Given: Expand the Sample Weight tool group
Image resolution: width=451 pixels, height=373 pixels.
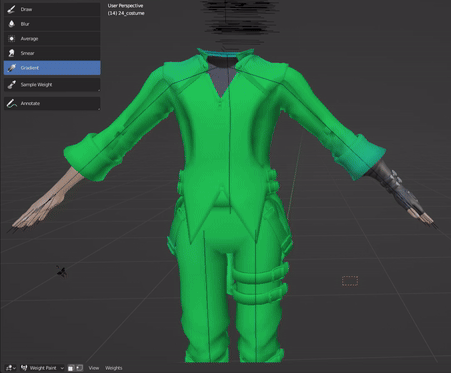Looking at the screenshot, I should 99,90.
